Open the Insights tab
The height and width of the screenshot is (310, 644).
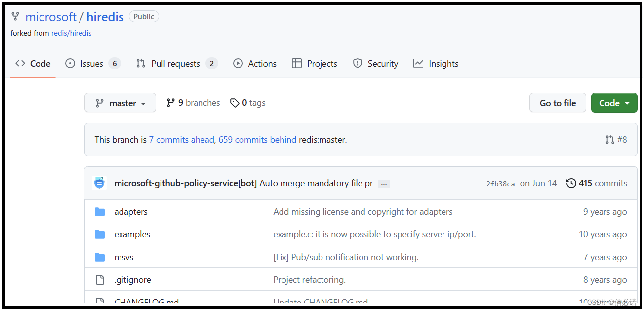436,63
